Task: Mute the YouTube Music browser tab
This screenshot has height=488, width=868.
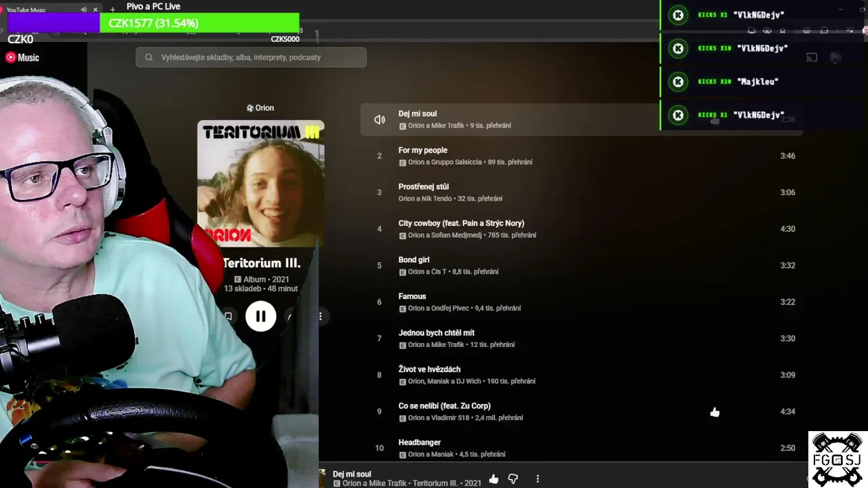Action: click(x=83, y=9)
